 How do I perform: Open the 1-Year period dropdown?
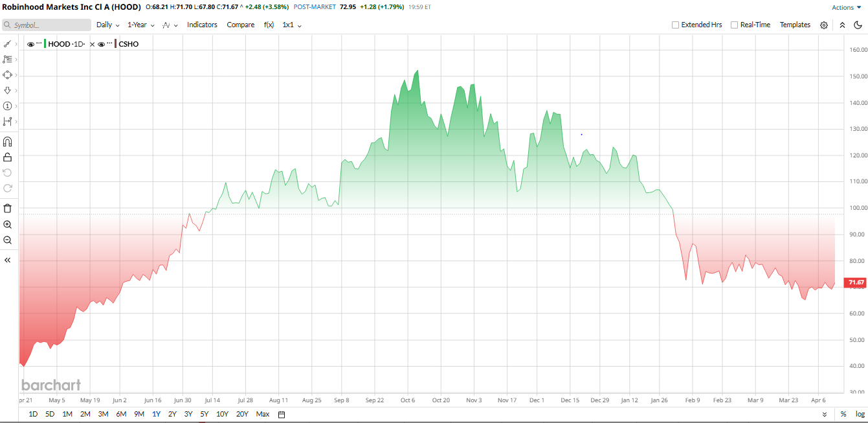141,25
